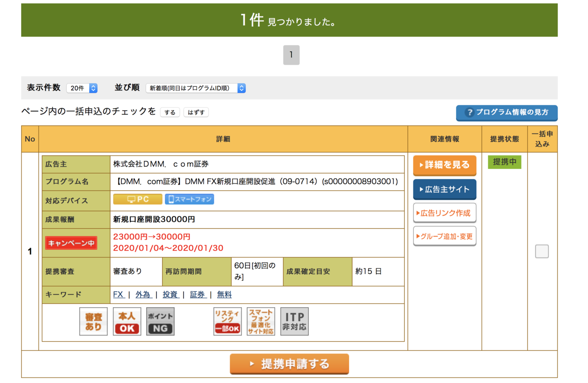Open 詳細を見る for DMM FX program
Image resolution: width=588 pixels, height=383 pixels.
pos(445,165)
